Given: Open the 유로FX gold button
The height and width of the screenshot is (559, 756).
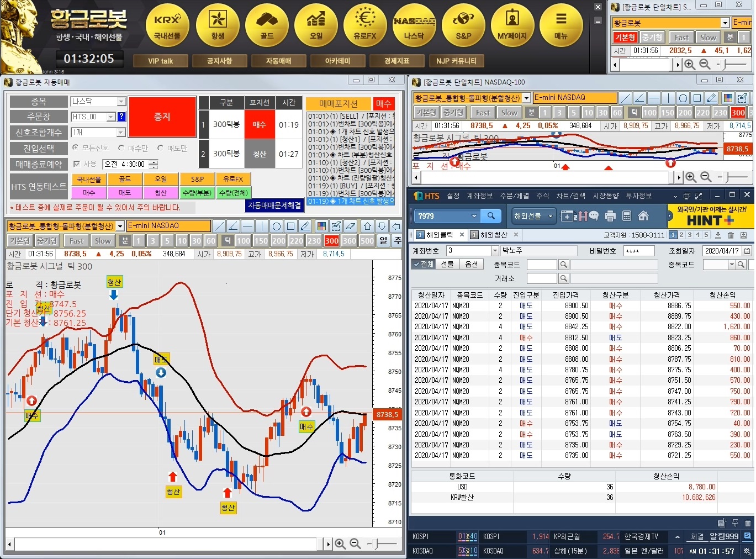Looking at the screenshot, I should [x=365, y=25].
